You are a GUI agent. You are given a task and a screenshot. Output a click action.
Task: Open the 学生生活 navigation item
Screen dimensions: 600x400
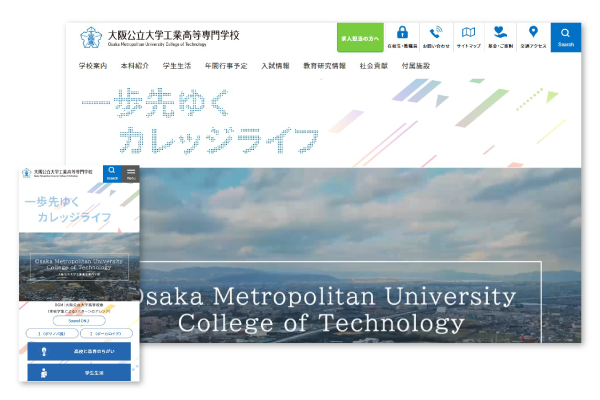(x=176, y=65)
